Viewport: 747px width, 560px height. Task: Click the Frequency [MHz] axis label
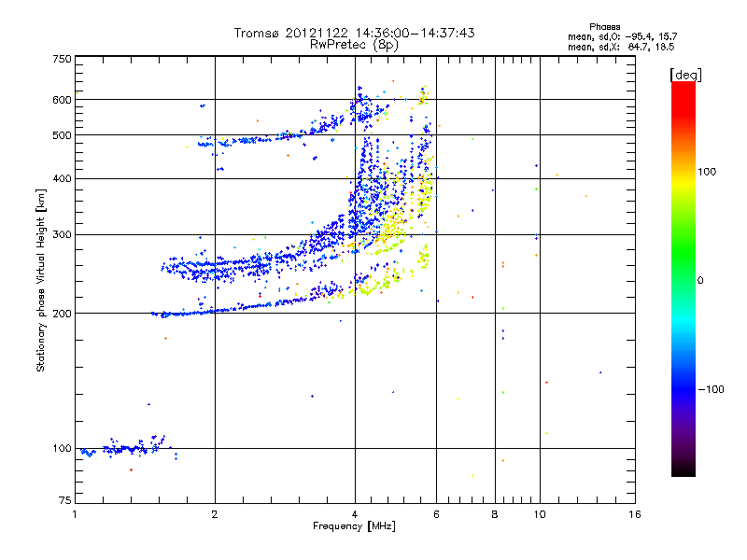pos(354,526)
